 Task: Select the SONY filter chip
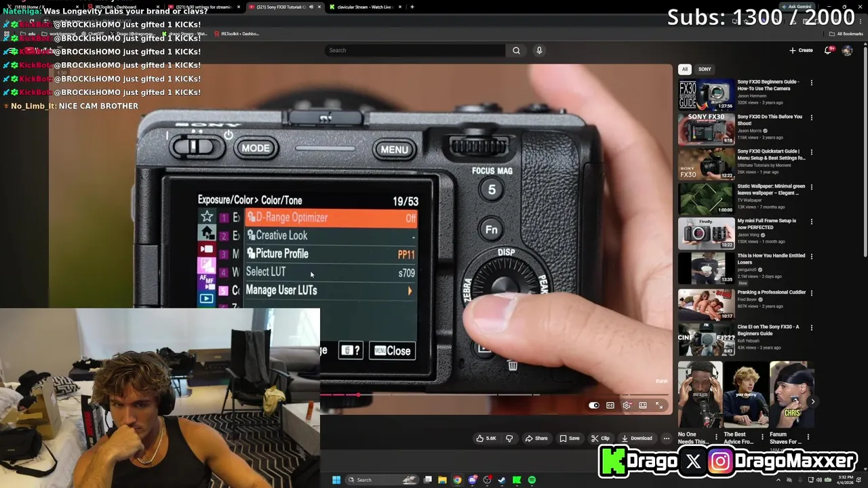(x=705, y=69)
